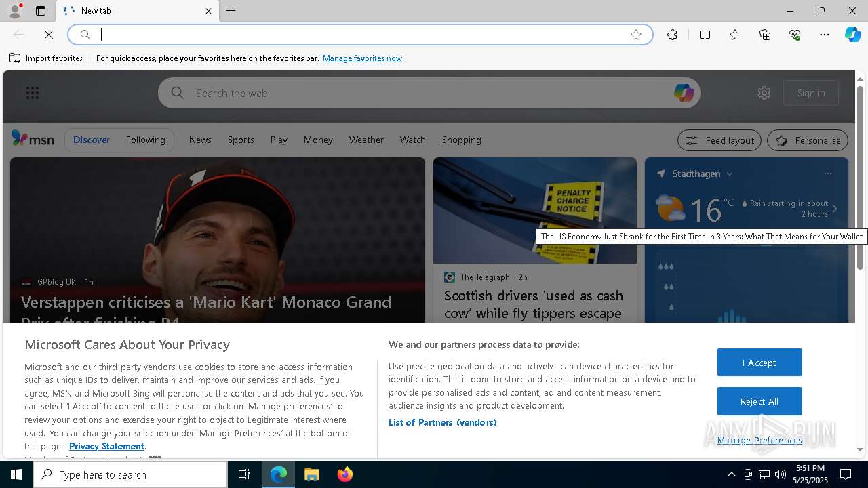Show next weather forecast chevron
Viewport: 868px width, 488px height.
835,209
